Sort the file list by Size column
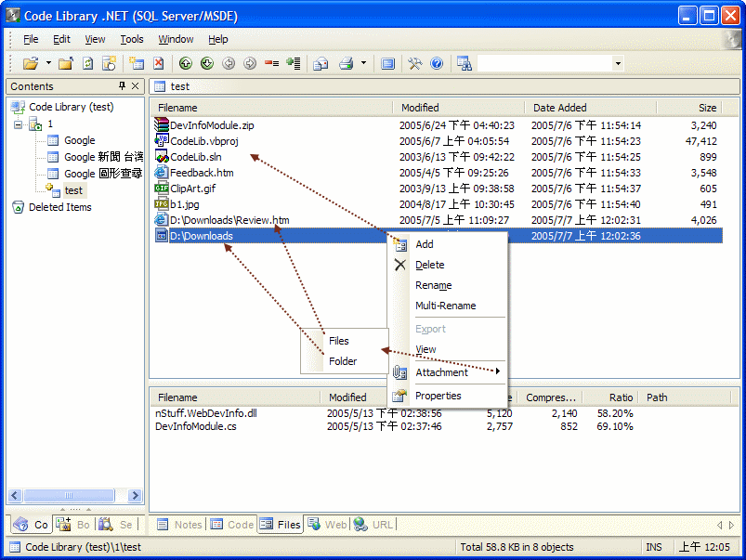Viewport: 746px width, 560px height. (689, 108)
